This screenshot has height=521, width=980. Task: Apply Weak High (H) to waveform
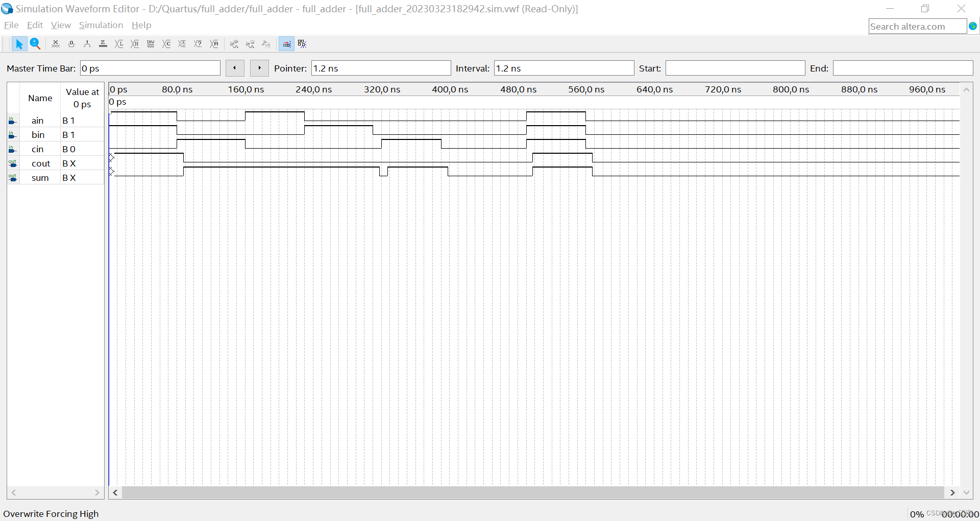135,44
